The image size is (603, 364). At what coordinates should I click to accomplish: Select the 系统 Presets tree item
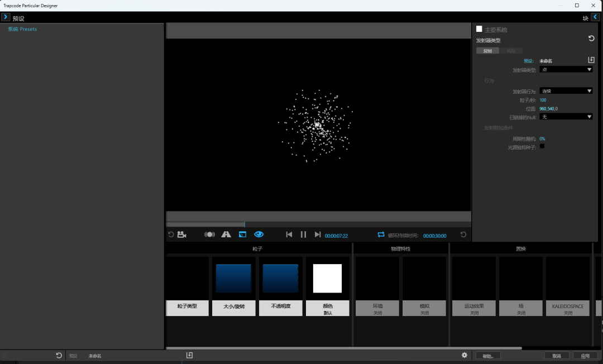22,29
